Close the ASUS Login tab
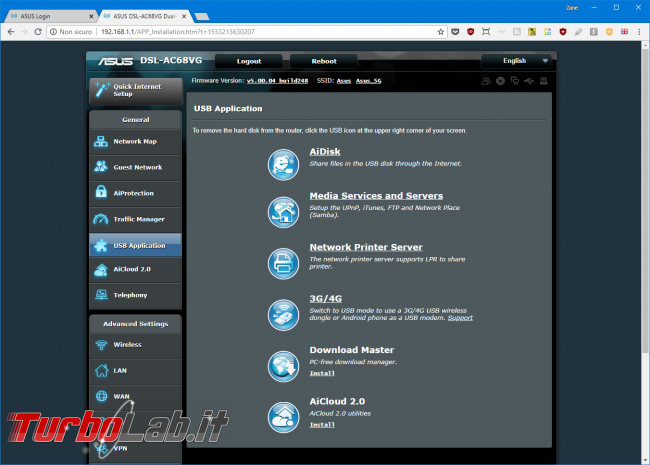Screen dimensions: 650x465 91,16
